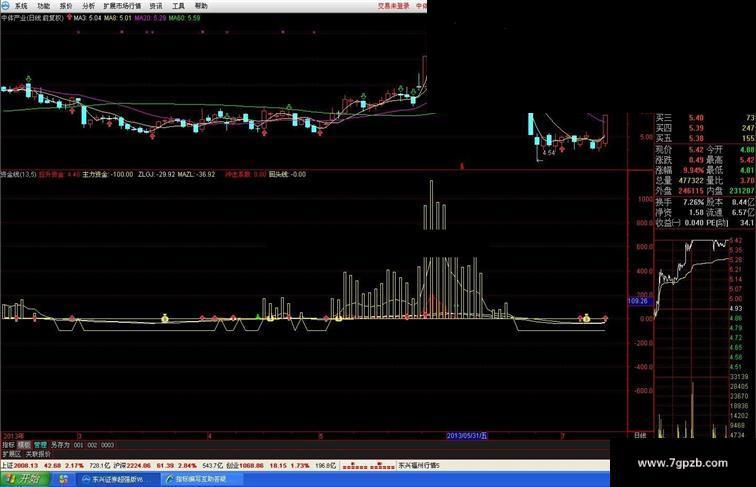Open the Windows 开始 Start button
Image resolution: width=756 pixels, height=487 pixels.
[25, 479]
